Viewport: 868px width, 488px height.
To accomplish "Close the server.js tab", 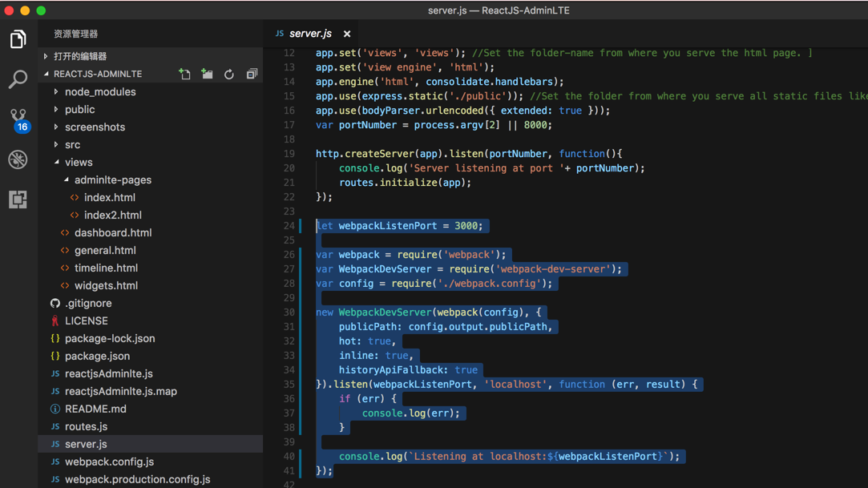I will (347, 34).
